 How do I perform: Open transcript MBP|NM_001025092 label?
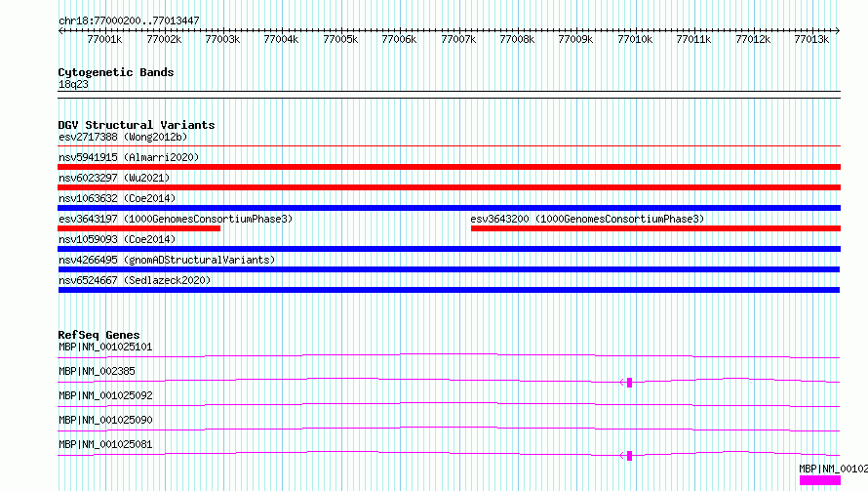(x=105, y=395)
